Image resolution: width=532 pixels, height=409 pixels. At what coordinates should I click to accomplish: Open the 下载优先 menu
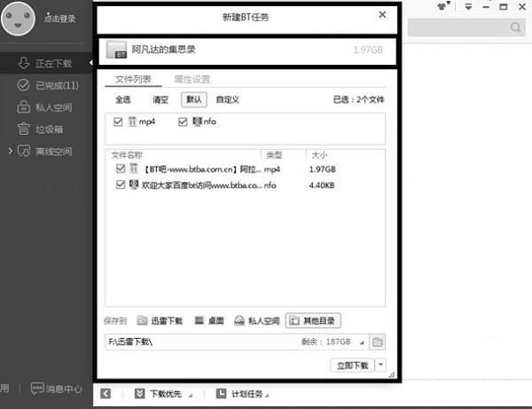pyautogui.click(x=163, y=394)
